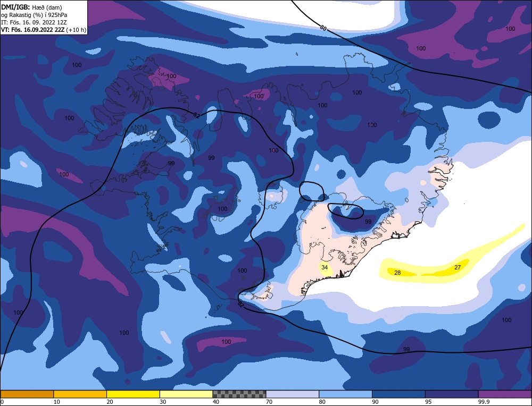Click the orange 10–20 legend swatch

click(x=80, y=394)
